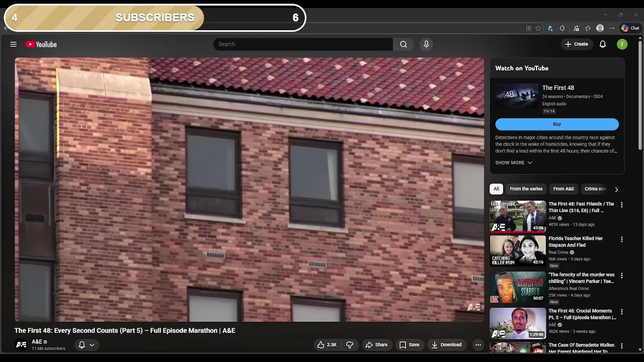644x362 pixels.
Task: Click '96K views · 5 days ago' text
Action: [x=569, y=259]
